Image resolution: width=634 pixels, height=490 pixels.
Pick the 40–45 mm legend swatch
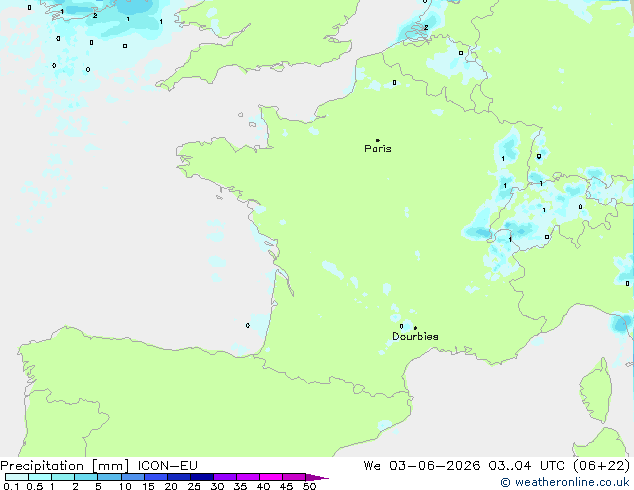click(271, 477)
